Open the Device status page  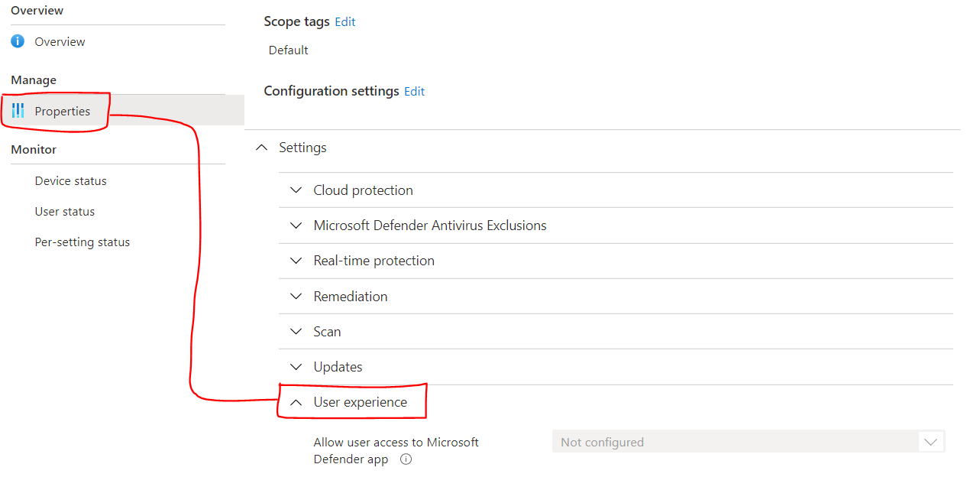tap(70, 180)
